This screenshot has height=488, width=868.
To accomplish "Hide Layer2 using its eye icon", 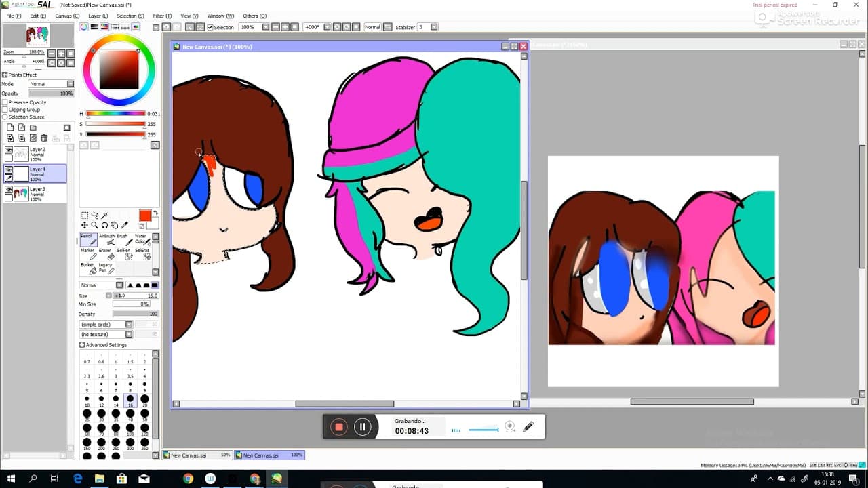I will pyautogui.click(x=9, y=150).
